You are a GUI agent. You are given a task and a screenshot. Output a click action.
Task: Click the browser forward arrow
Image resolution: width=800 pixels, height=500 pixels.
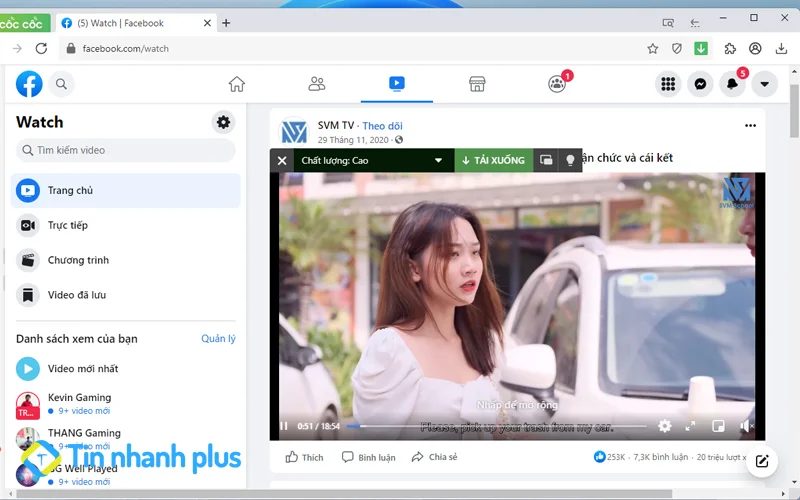pos(17,48)
